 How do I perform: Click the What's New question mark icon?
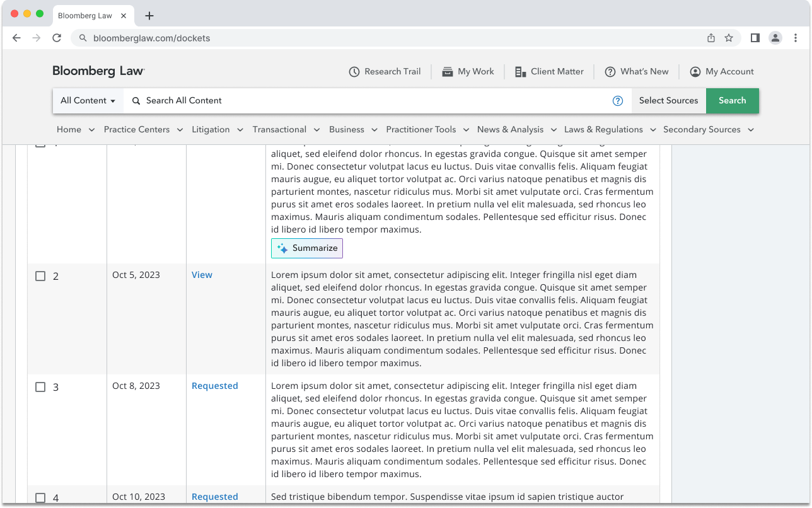tap(610, 71)
